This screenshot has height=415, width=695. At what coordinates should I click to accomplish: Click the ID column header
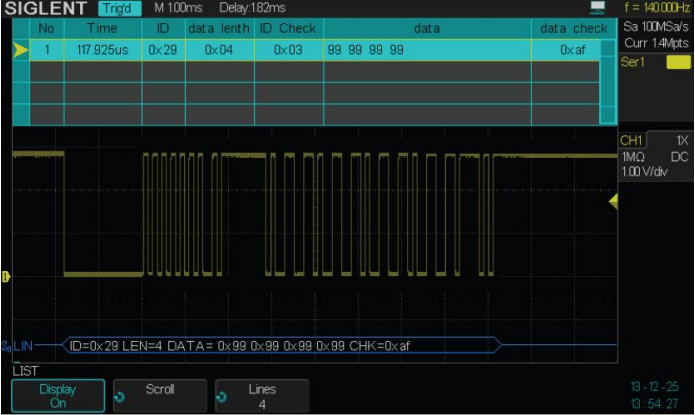pyautogui.click(x=163, y=28)
